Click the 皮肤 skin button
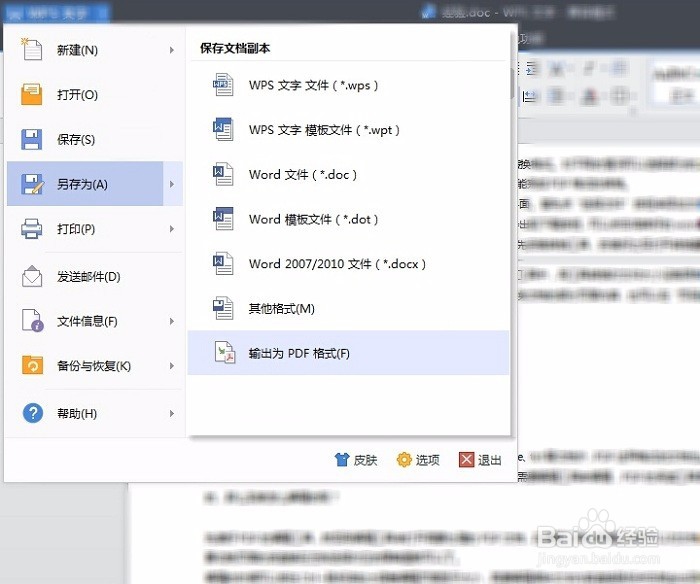Viewport: 700px width, 584px height. pyautogui.click(x=356, y=460)
